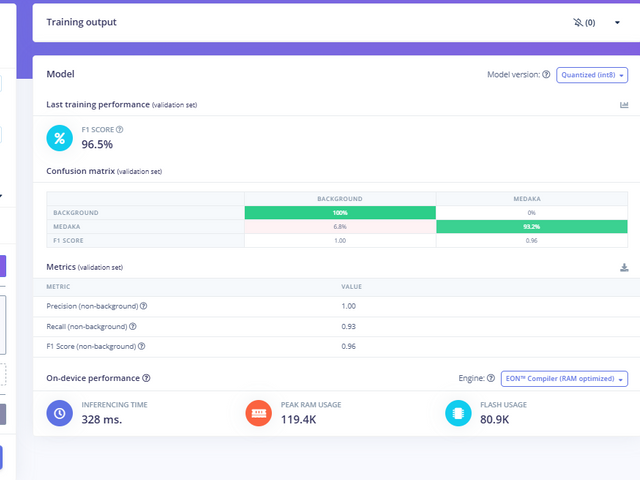The image size is (640, 480).
Task: Click the 100% BACKGROUND confusion matrix cell
Action: [x=340, y=213]
